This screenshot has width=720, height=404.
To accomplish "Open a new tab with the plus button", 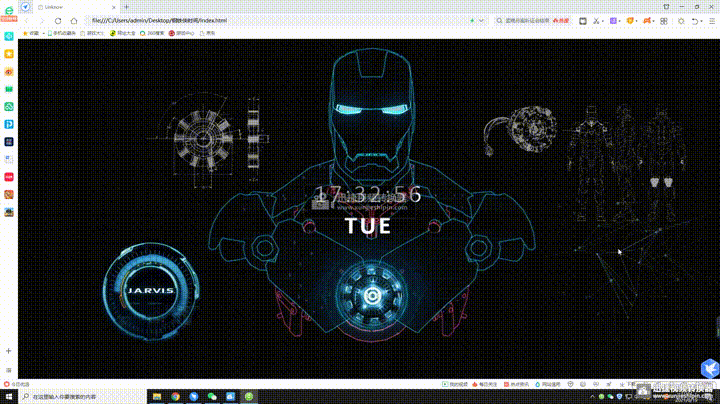I will 126,6.
